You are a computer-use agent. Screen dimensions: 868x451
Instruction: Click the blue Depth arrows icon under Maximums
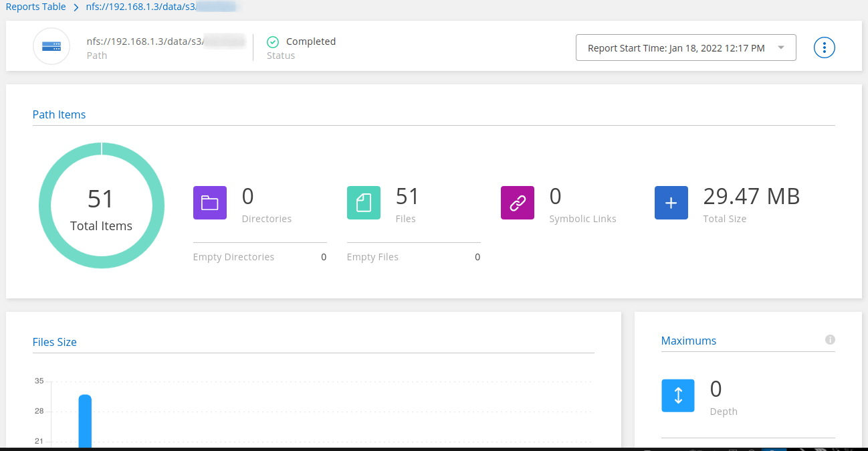(678, 395)
